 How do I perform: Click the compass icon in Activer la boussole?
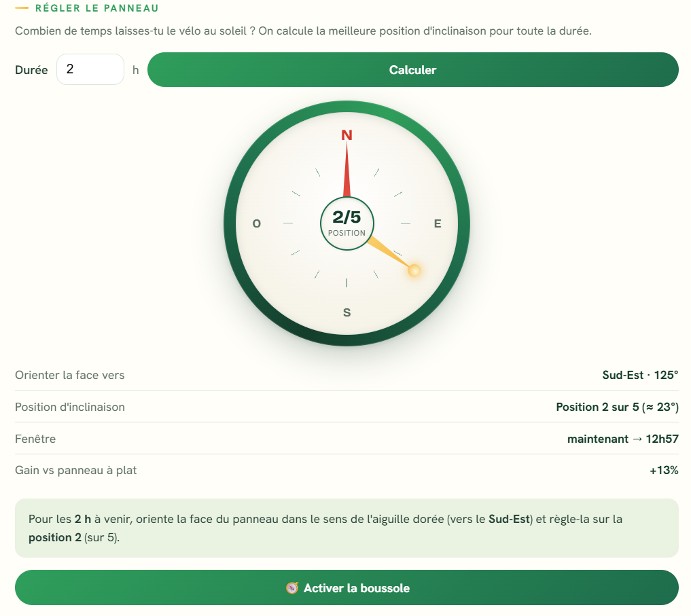(291, 588)
